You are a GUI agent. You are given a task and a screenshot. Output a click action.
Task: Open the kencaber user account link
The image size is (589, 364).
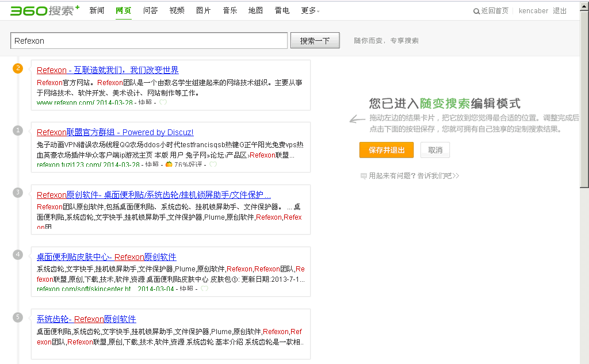[x=533, y=11]
